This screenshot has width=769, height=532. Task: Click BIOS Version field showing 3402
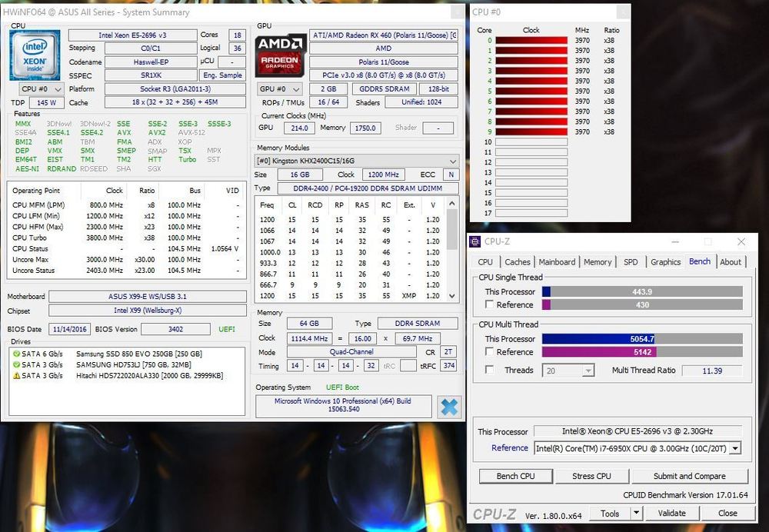175,329
